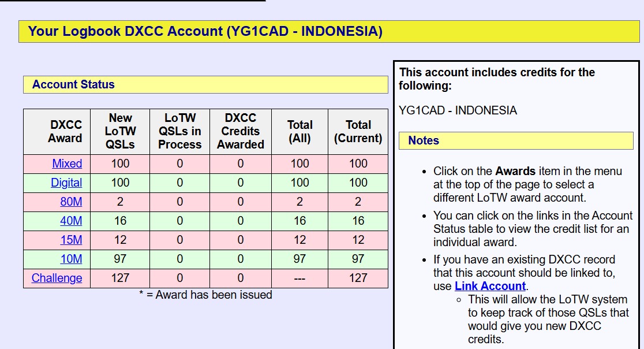
Task: Click the 15M award link
Action: point(71,240)
